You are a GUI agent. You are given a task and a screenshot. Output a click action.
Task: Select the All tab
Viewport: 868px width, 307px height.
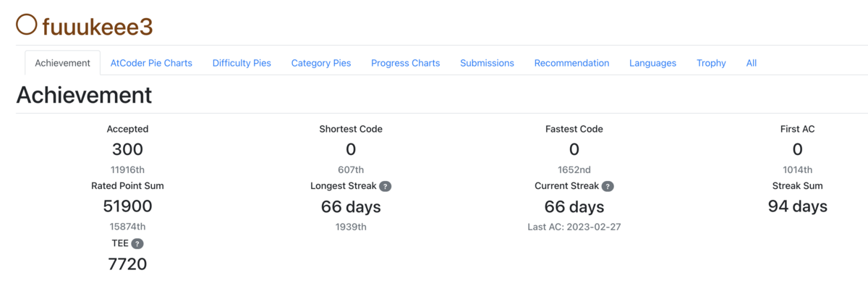(x=752, y=63)
